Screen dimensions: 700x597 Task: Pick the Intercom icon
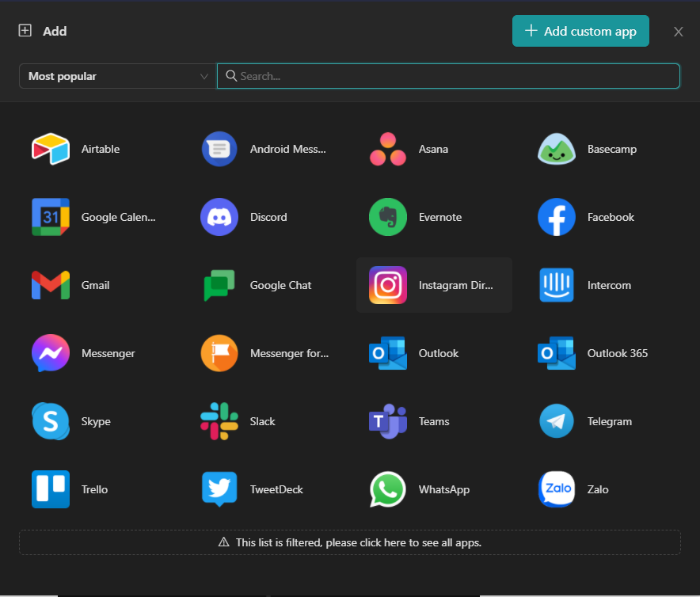click(x=556, y=285)
